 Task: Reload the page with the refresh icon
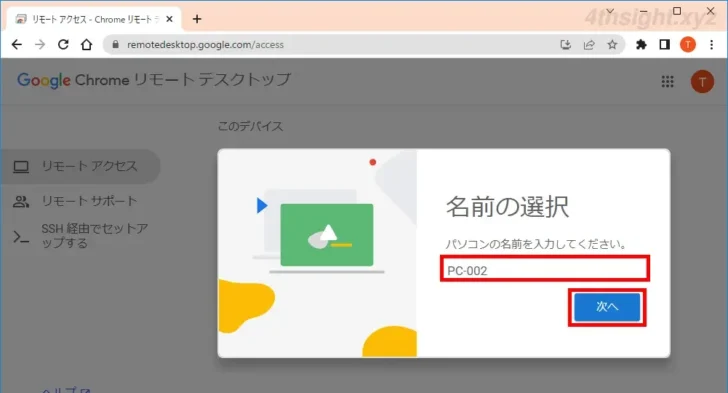pyautogui.click(x=63, y=45)
